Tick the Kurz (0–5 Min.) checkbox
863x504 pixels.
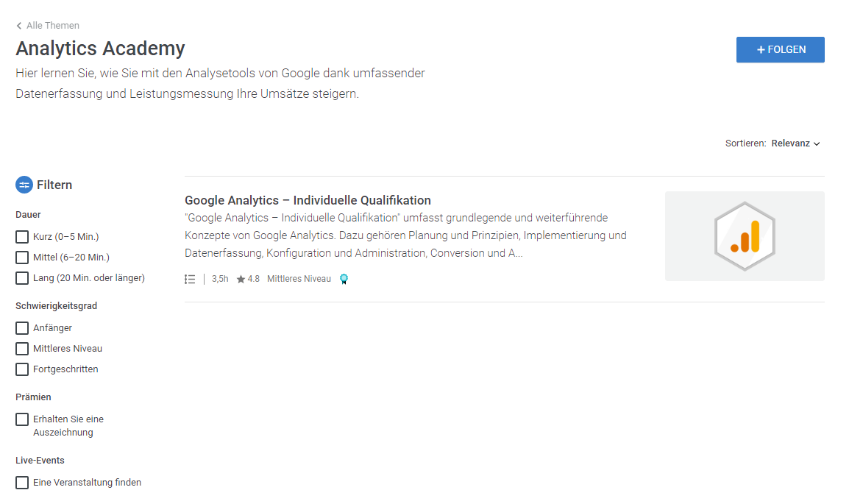(x=22, y=237)
